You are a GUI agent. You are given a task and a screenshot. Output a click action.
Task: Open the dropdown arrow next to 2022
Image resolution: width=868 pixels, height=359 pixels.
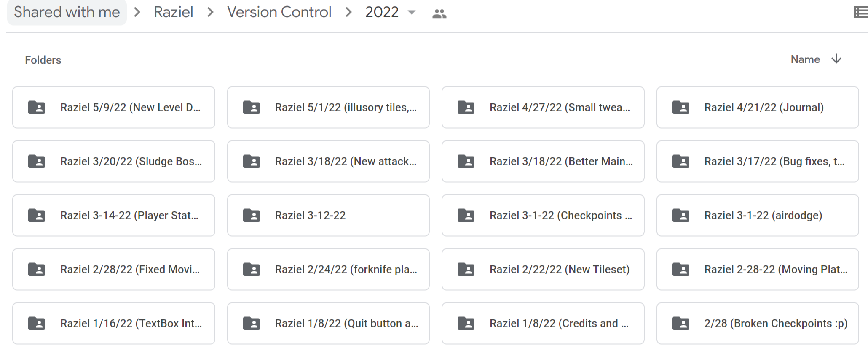pos(412,13)
